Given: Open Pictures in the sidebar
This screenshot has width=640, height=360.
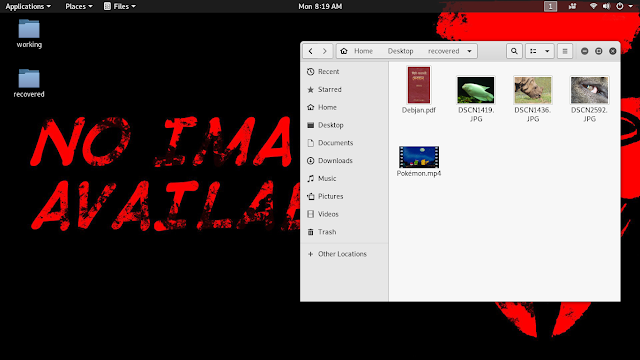Looking at the screenshot, I should (344, 196).
